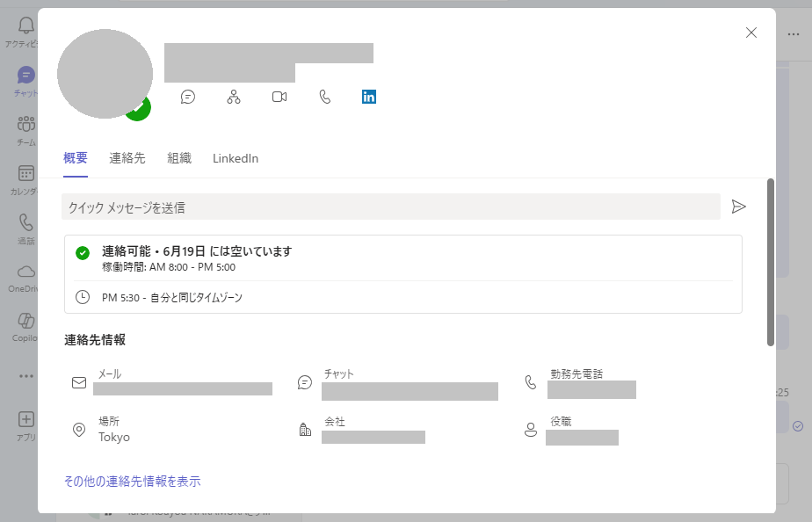
Task: Click the 連絡可能 availability status line
Action: [197, 251]
